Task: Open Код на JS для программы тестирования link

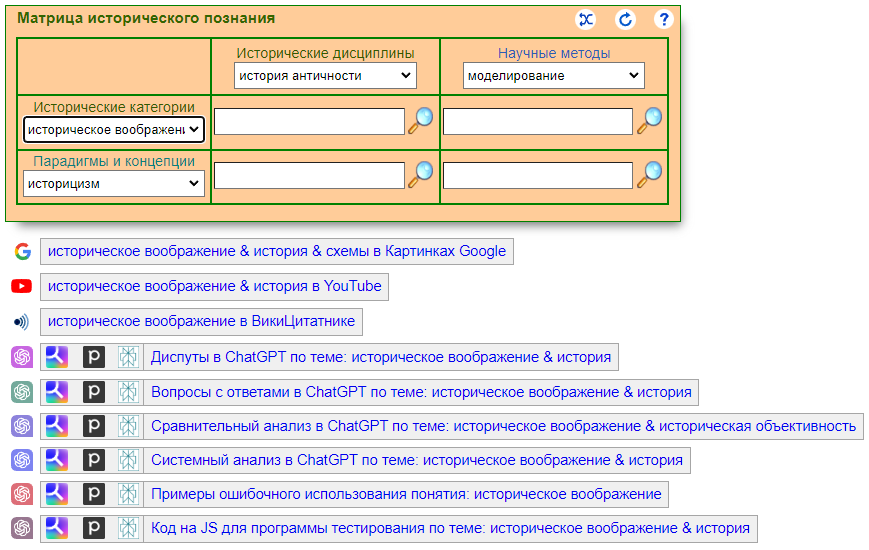Action: point(450,528)
